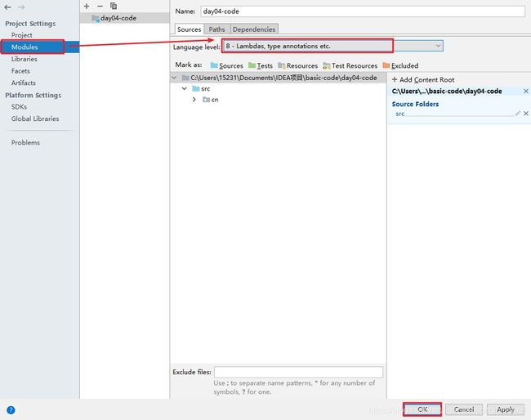Viewport: 531px width, 420px height.
Task: Open Libraries settings section
Action: click(x=24, y=59)
